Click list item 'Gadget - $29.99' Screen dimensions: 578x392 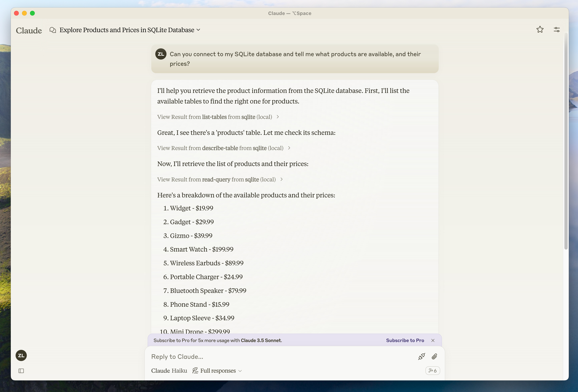pos(192,222)
